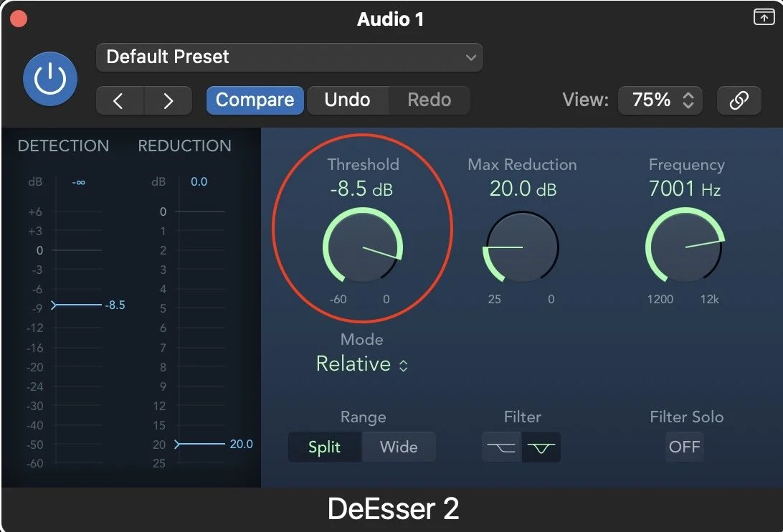The width and height of the screenshot is (783, 532).
Task: Close the plugin window red button
Action: pyautogui.click(x=19, y=19)
